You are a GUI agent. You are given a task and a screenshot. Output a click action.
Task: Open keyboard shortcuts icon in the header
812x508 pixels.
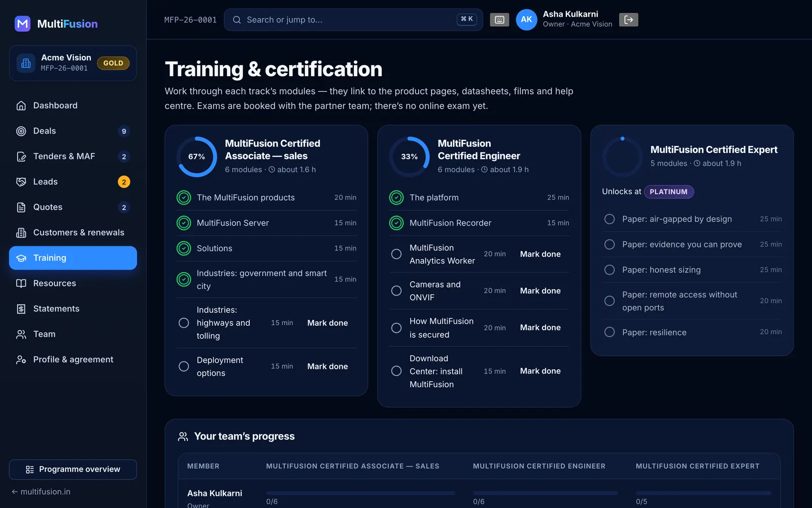pos(499,20)
